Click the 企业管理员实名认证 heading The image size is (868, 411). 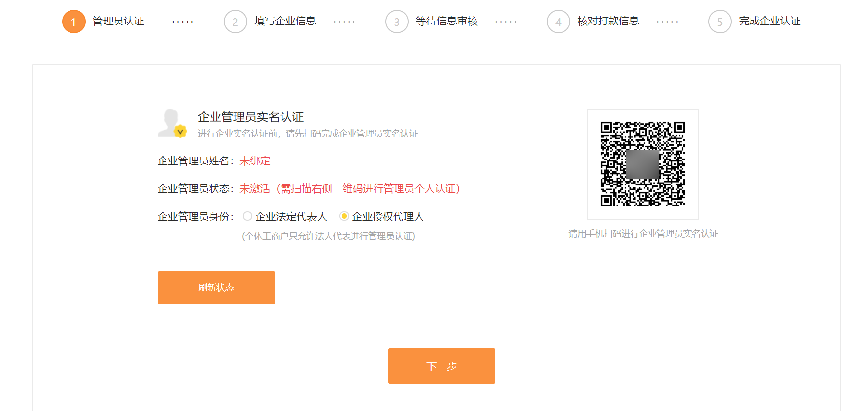click(251, 116)
